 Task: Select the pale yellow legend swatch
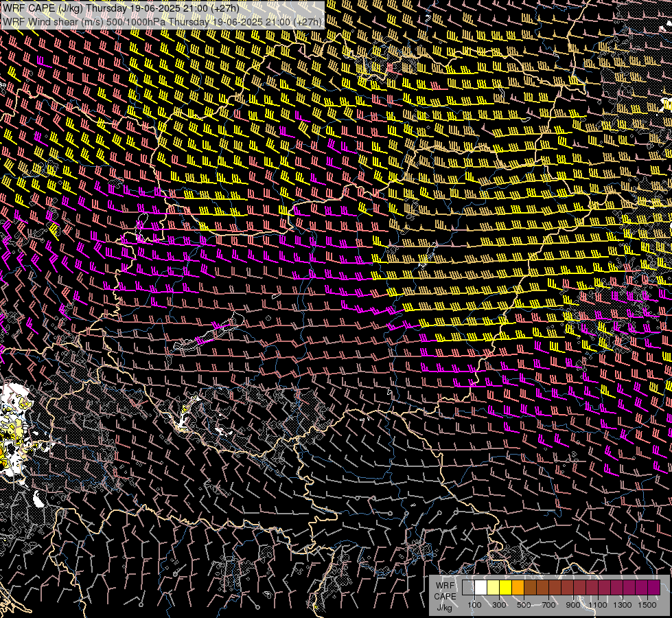tap(494, 587)
